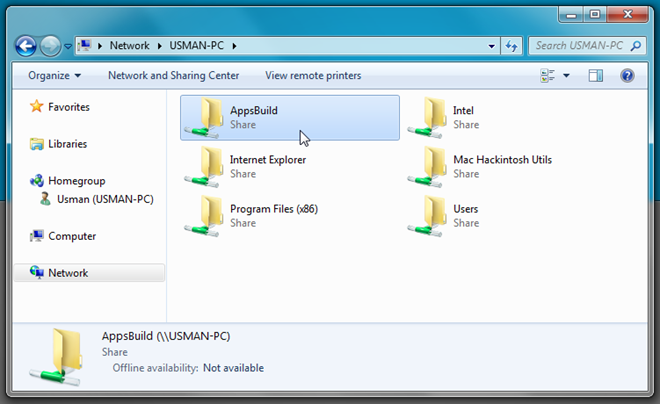Select Homegroup in navigation pane
This screenshot has width=660, height=404.
coord(77,181)
